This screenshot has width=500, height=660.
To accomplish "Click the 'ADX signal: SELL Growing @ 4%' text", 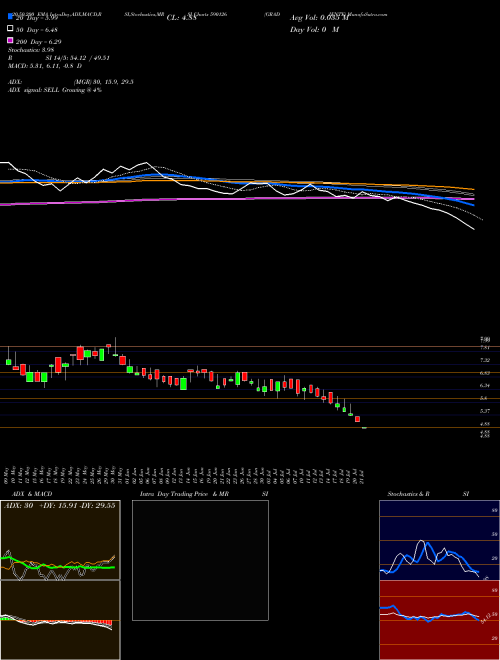I will [x=55, y=90].
